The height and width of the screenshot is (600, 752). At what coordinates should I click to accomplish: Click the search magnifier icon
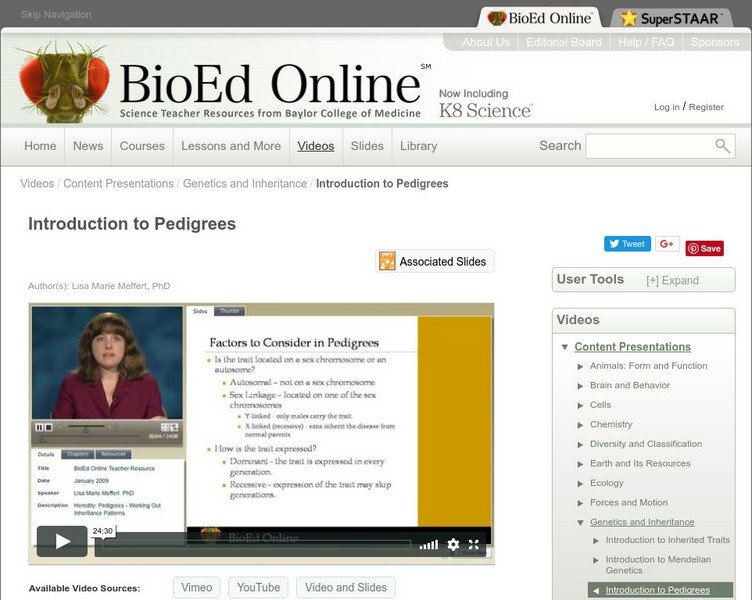coord(722,146)
